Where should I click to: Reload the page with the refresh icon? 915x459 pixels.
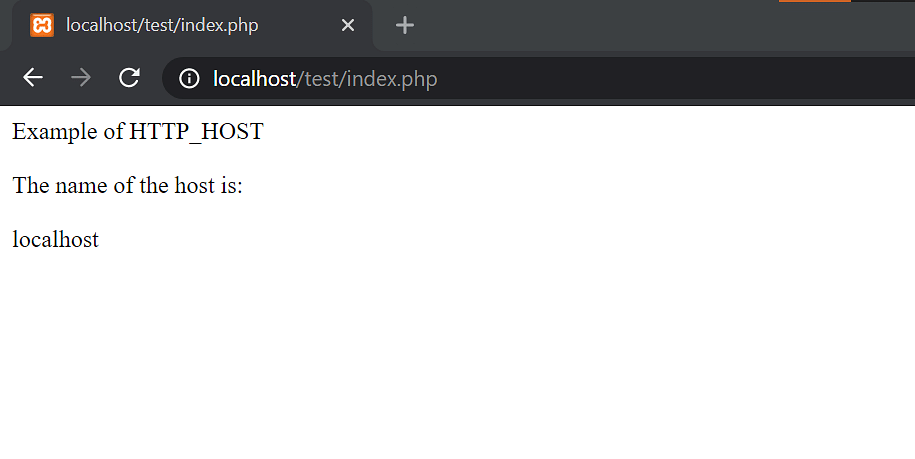(x=129, y=77)
